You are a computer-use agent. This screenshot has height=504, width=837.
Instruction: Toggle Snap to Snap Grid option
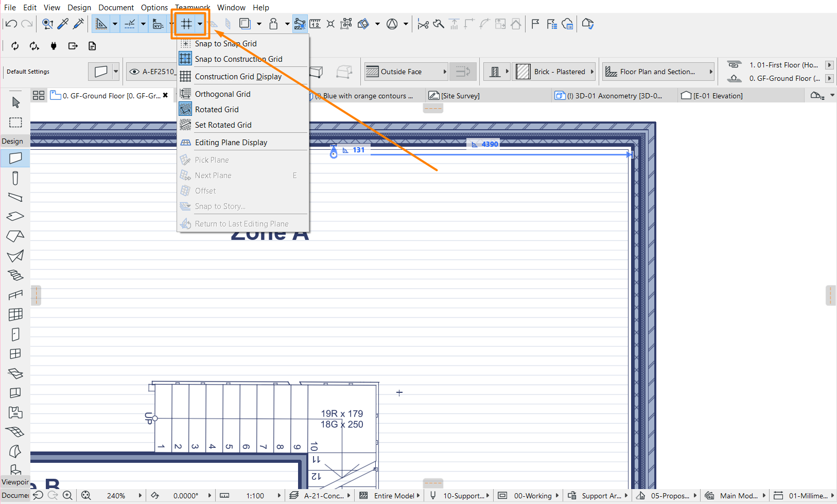point(243,44)
